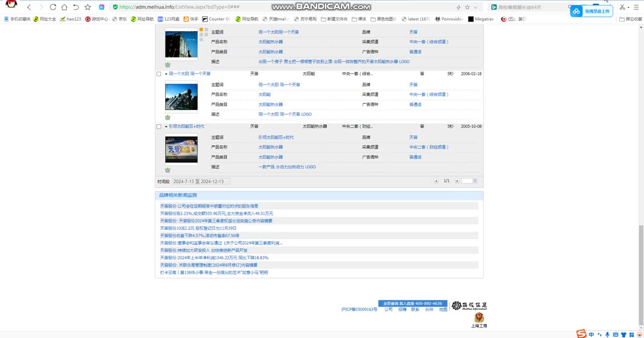644x338 pixels.
Task: Open the 123网盘 bookmark
Action: click(169, 19)
